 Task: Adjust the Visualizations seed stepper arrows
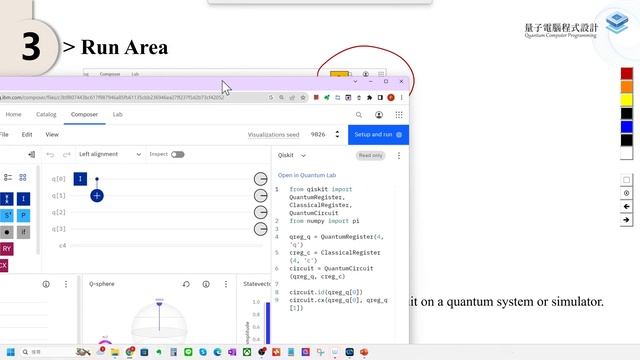click(337, 134)
